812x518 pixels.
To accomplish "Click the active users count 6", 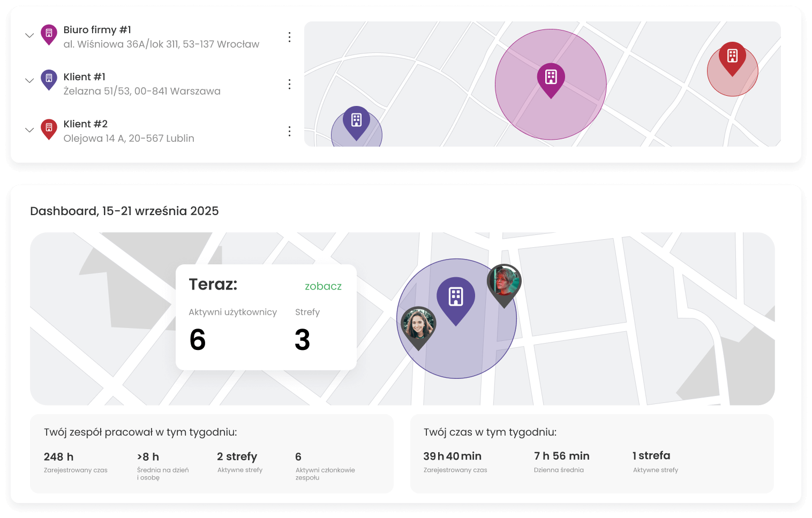I will coord(198,340).
